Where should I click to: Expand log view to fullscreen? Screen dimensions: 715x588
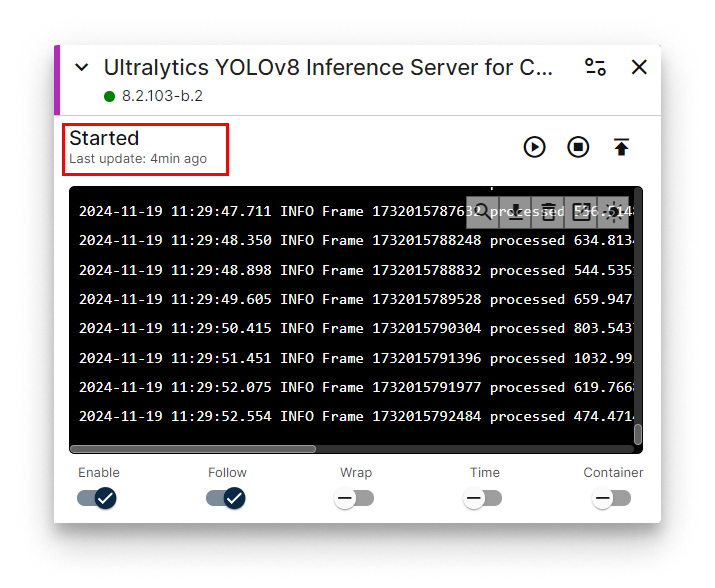pos(581,212)
